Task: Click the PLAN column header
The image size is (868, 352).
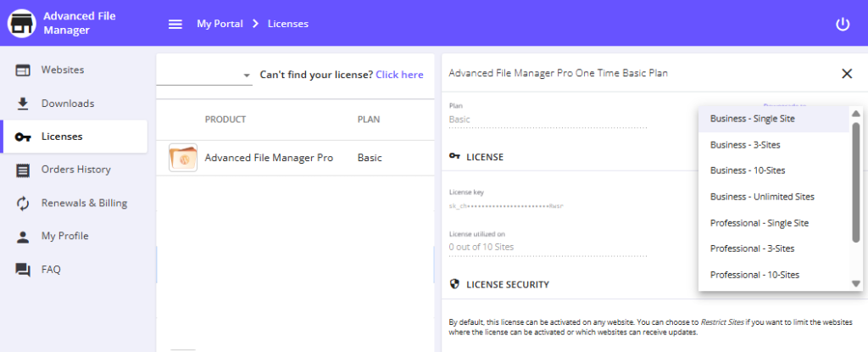Action: click(369, 120)
